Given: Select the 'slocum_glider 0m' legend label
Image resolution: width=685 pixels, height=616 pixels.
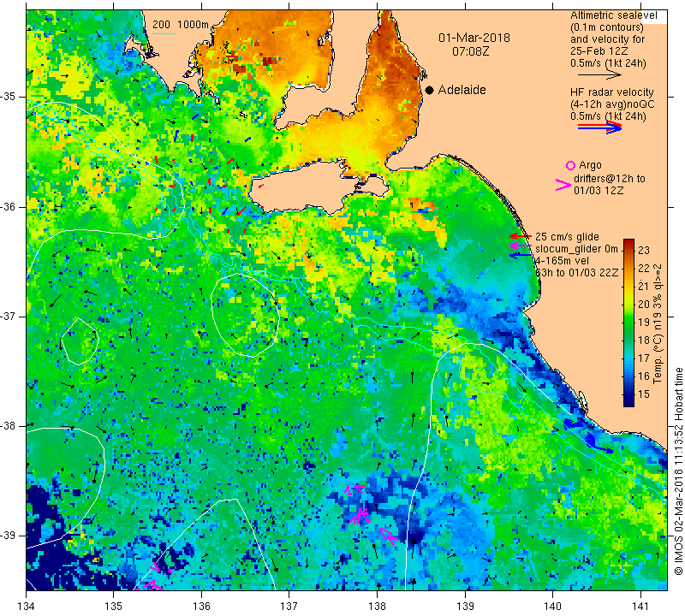Looking at the screenshot, I should pos(576,249).
